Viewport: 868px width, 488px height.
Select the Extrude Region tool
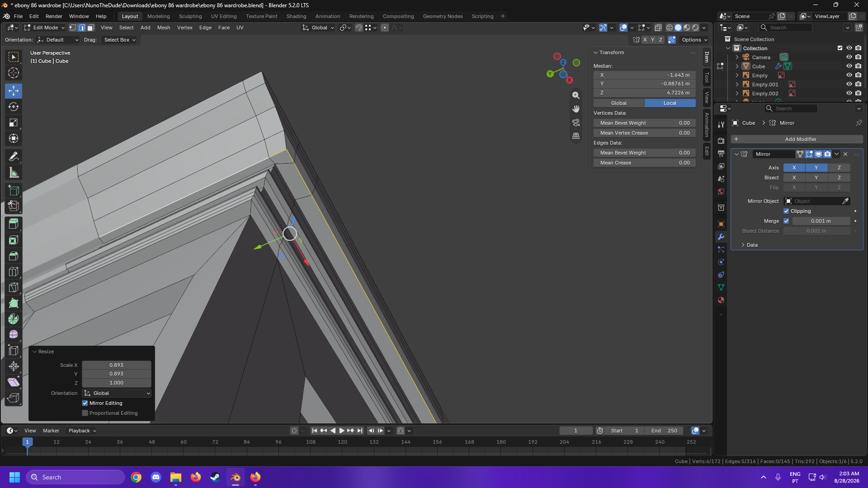pyautogui.click(x=14, y=224)
